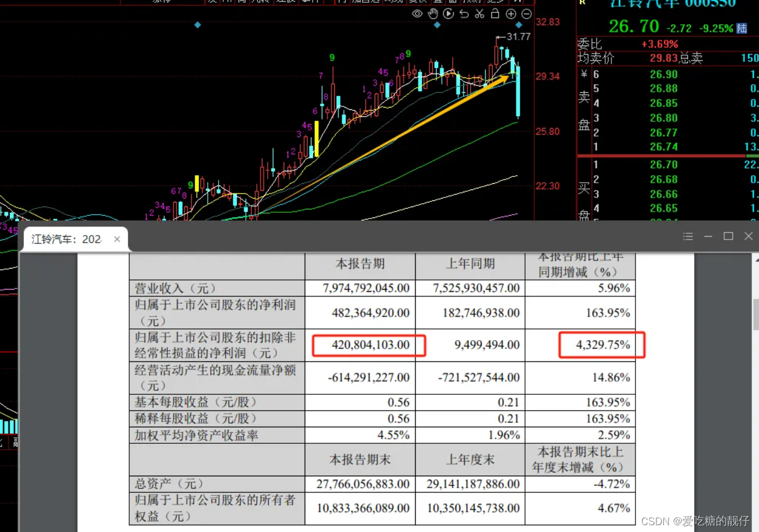Click the 32.83 price axis label
Viewport: 759px width, 532px height.
[x=548, y=22]
